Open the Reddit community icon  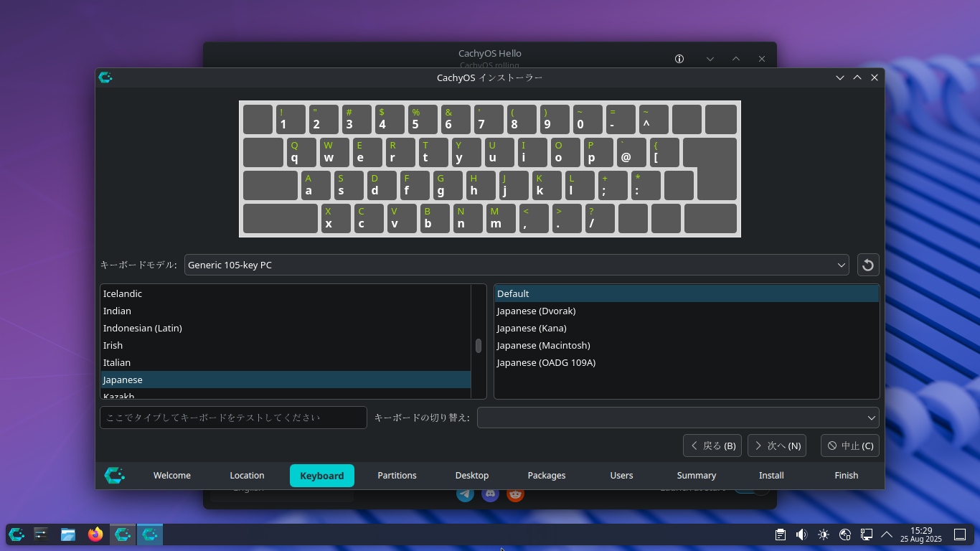(x=515, y=494)
